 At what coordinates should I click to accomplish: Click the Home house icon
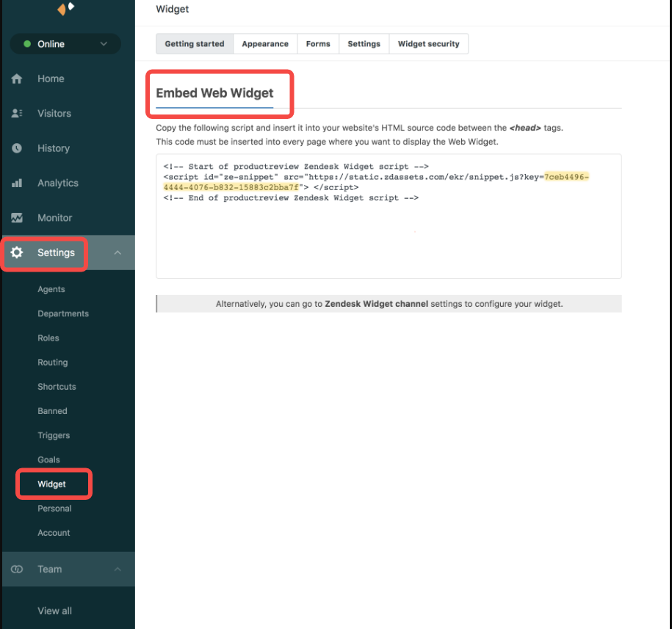(x=17, y=79)
